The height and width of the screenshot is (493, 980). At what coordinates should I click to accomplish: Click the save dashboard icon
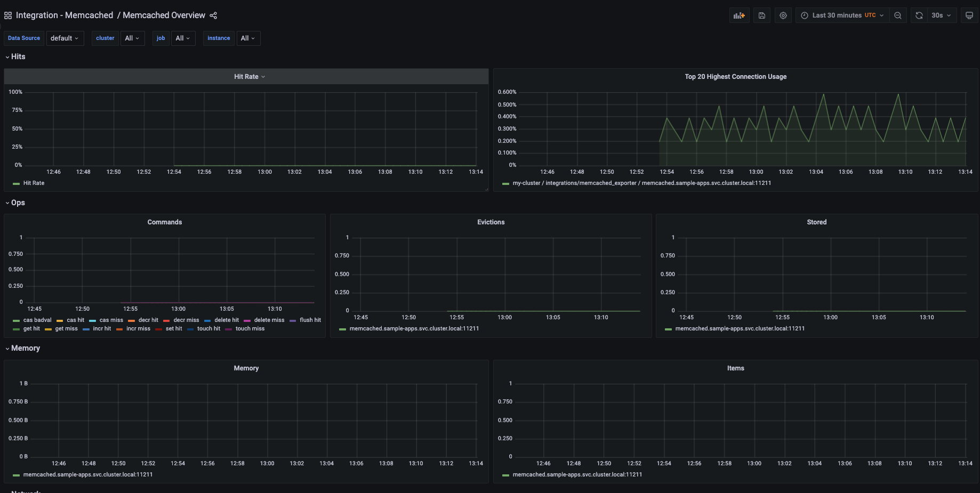pyautogui.click(x=761, y=15)
